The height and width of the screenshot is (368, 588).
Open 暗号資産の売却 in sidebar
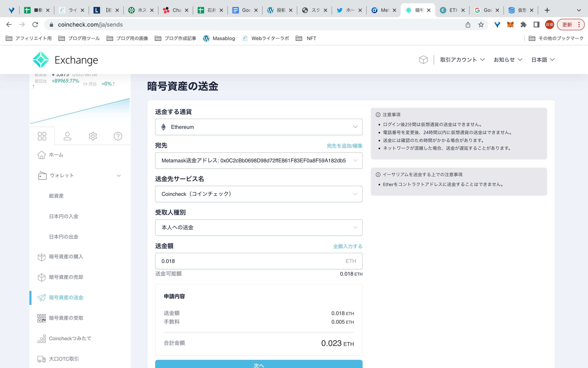(x=61, y=277)
